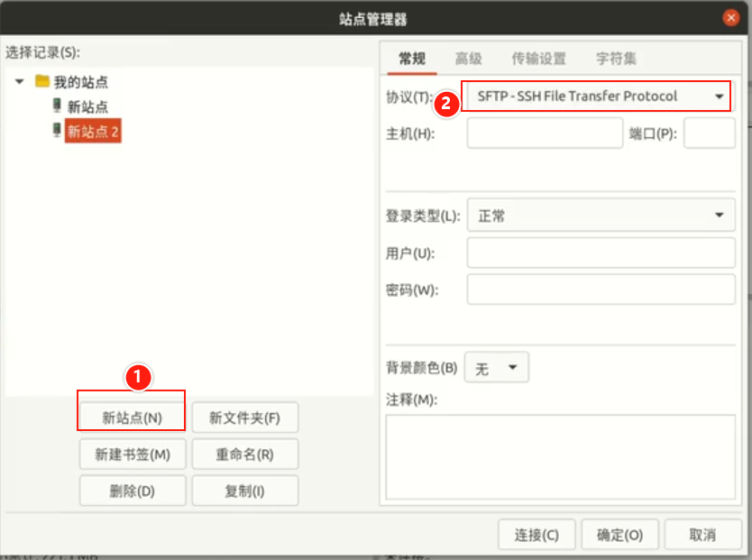
Task: Focus the 主机(H) host field
Action: [x=545, y=133]
